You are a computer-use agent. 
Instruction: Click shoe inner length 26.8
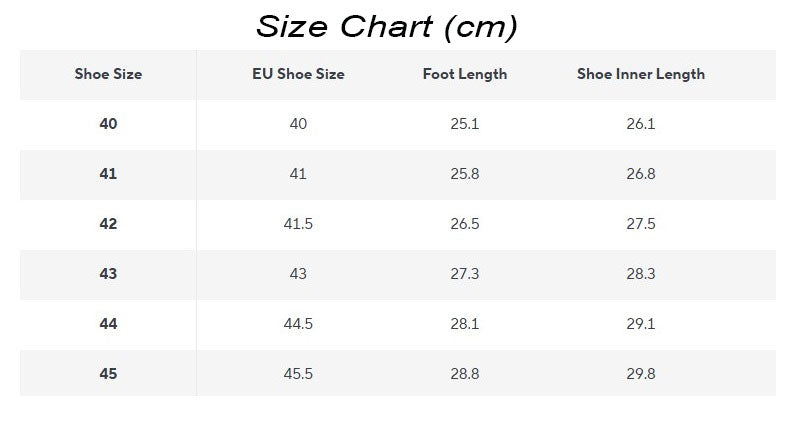coord(641,174)
